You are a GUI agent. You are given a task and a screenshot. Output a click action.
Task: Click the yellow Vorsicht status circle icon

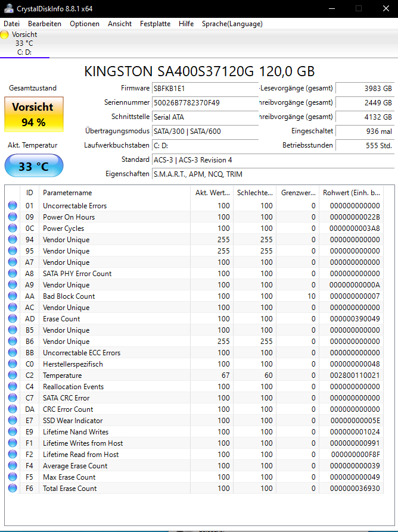4,35
